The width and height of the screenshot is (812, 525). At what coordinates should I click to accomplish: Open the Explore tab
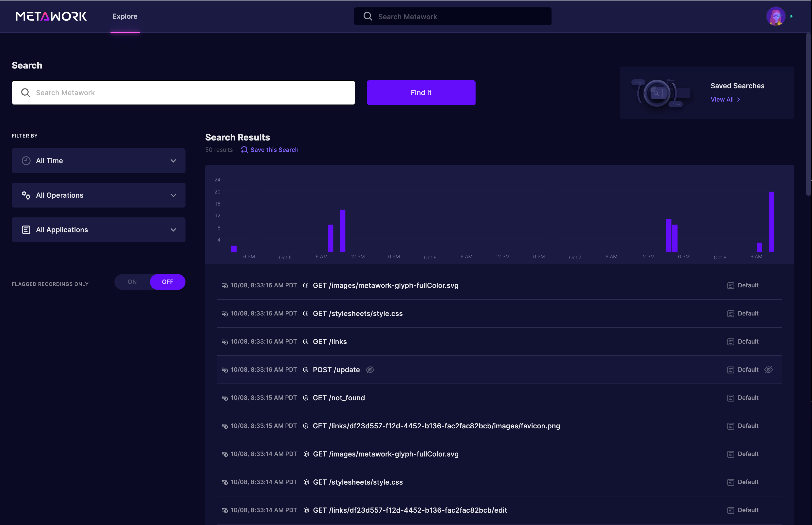pyautogui.click(x=125, y=16)
